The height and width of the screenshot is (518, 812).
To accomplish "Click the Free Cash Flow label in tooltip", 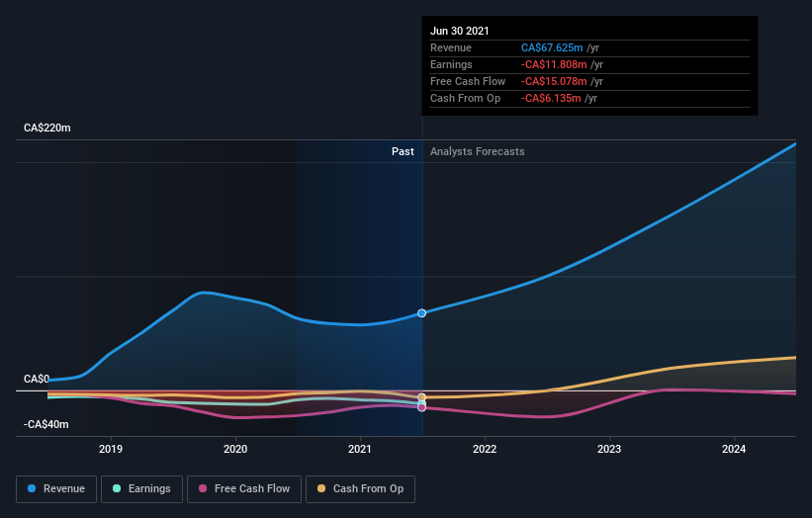I will (468, 81).
